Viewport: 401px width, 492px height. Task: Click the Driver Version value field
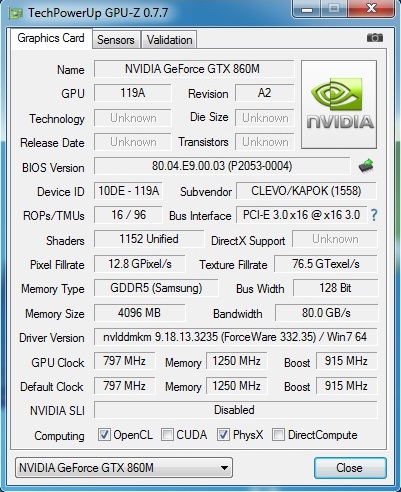[235, 337]
